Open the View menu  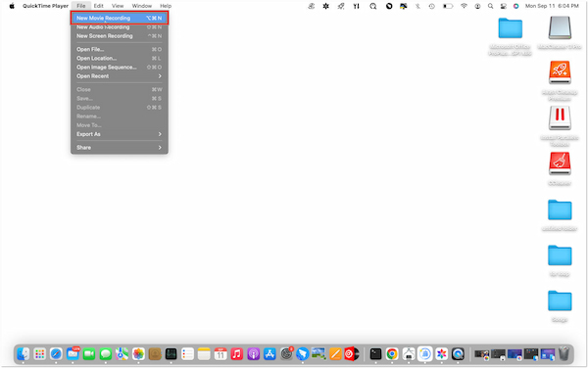coord(118,6)
